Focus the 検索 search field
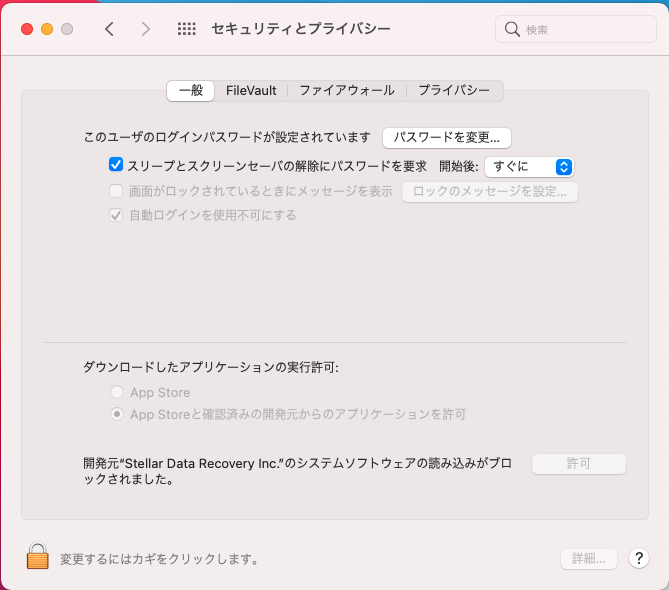This screenshot has width=669, height=590. [576, 29]
